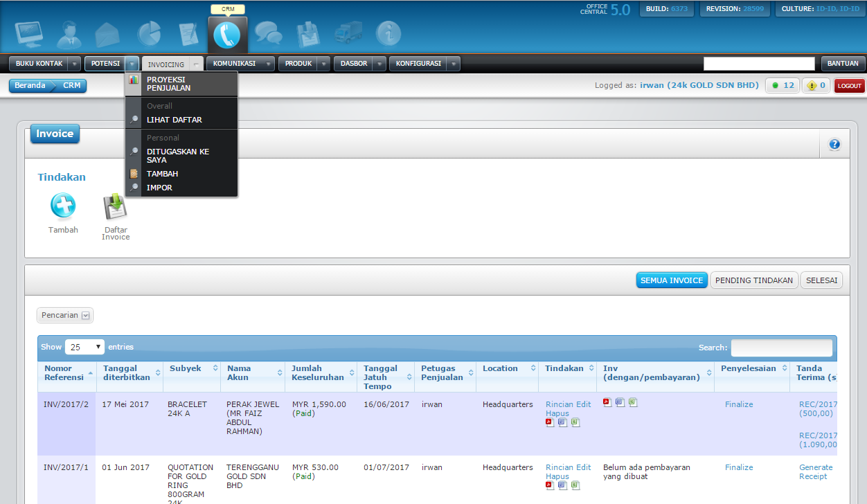
Task: Click the Bantuan help button
Action: coord(843,64)
